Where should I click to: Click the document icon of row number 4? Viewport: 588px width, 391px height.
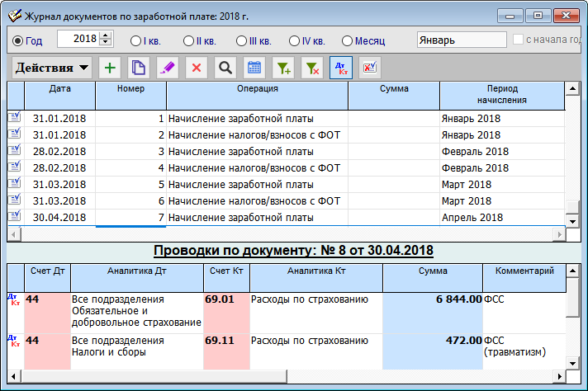pos(15,167)
